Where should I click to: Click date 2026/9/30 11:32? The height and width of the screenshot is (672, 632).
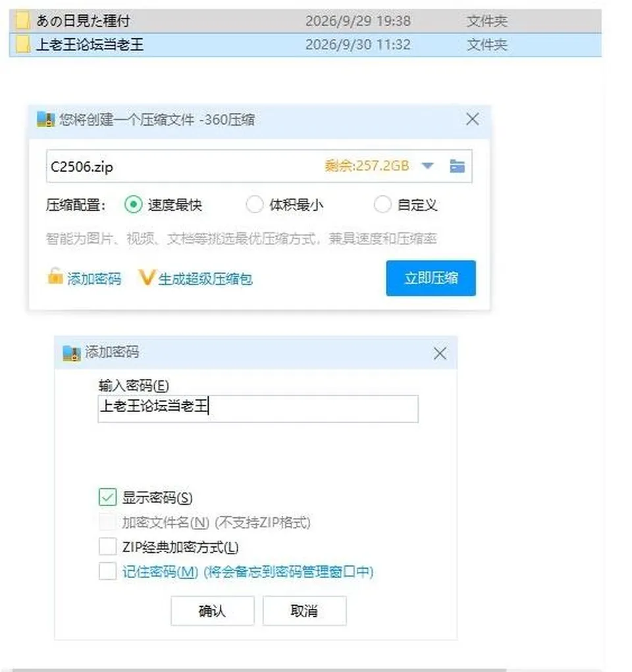pyautogui.click(x=358, y=45)
